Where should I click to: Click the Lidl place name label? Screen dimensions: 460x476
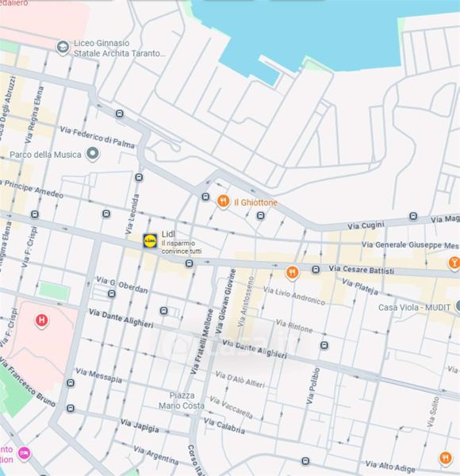point(168,234)
